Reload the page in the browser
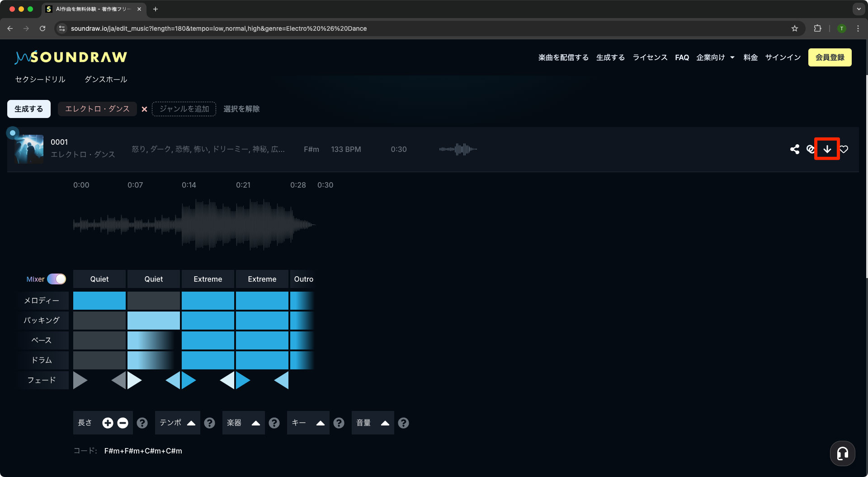The width and height of the screenshot is (868, 477). pyautogui.click(x=42, y=28)
